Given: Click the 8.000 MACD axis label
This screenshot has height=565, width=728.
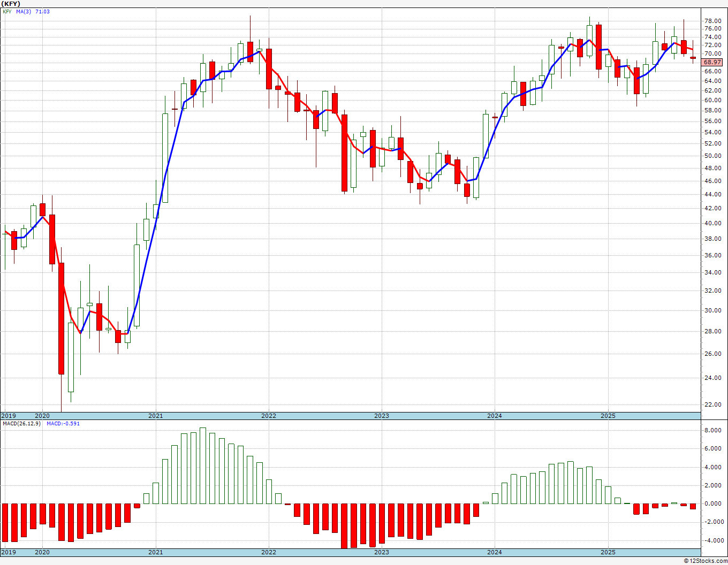Looking at the screenshot, I should click(x=712, y=430).
